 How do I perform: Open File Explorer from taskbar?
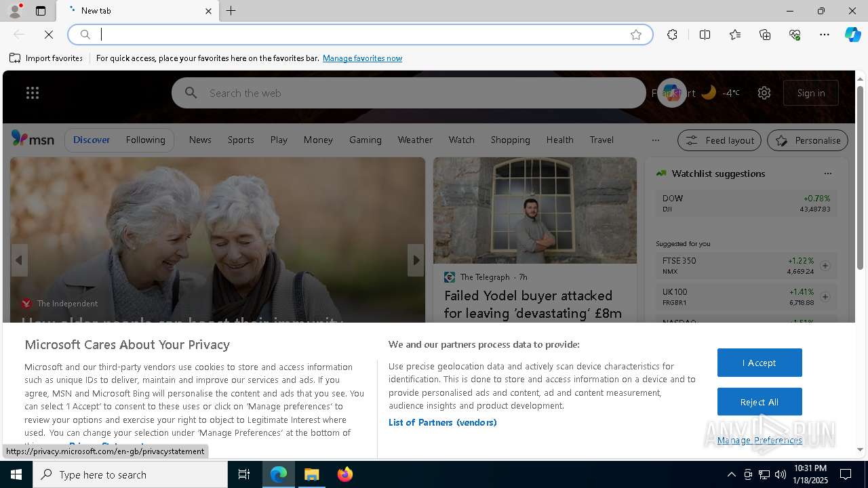pyautogui.click(x=312, y=474)
